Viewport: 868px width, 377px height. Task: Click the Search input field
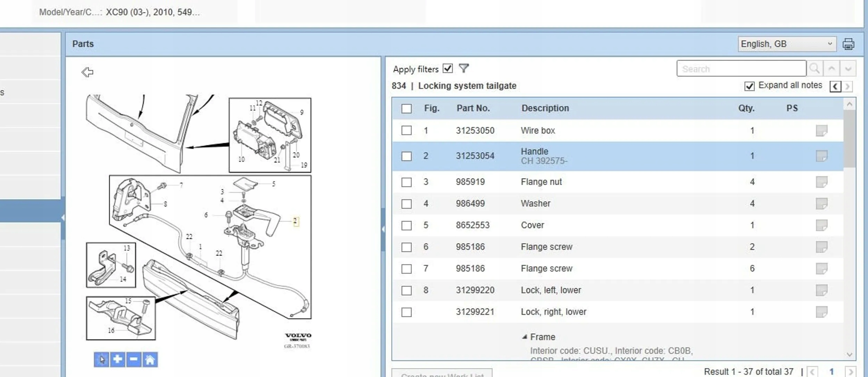click(741, 68)
